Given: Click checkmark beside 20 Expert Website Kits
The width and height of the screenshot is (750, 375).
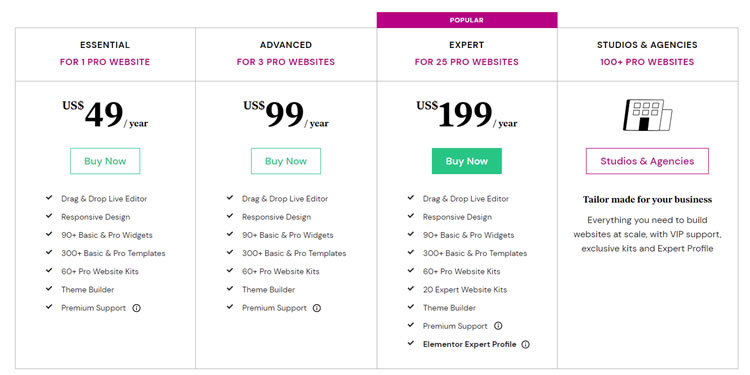Looking at the screenshot, I should (x=410, y=288).
